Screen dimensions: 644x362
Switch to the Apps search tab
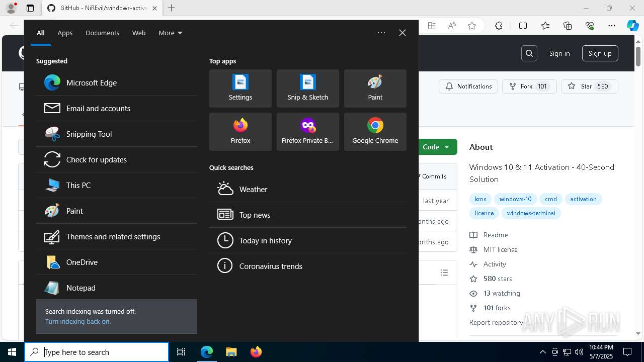pos(65,33)
